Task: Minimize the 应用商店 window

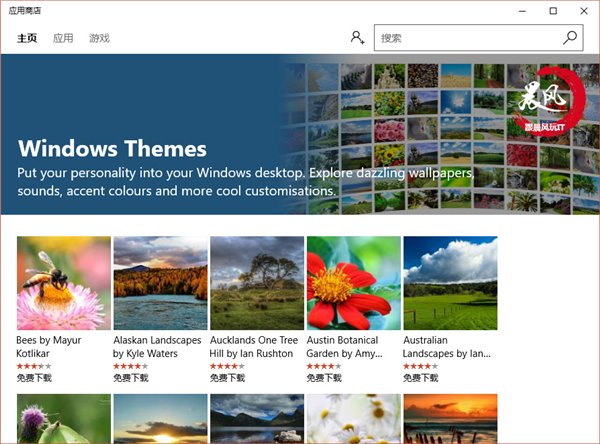Action: 522,11
